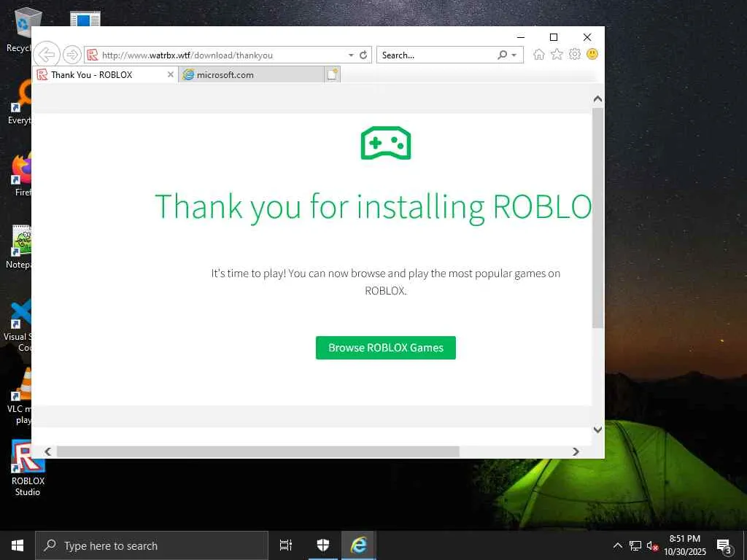
Task: Minimize the Internet Explorer window
Action: (521, 37)
